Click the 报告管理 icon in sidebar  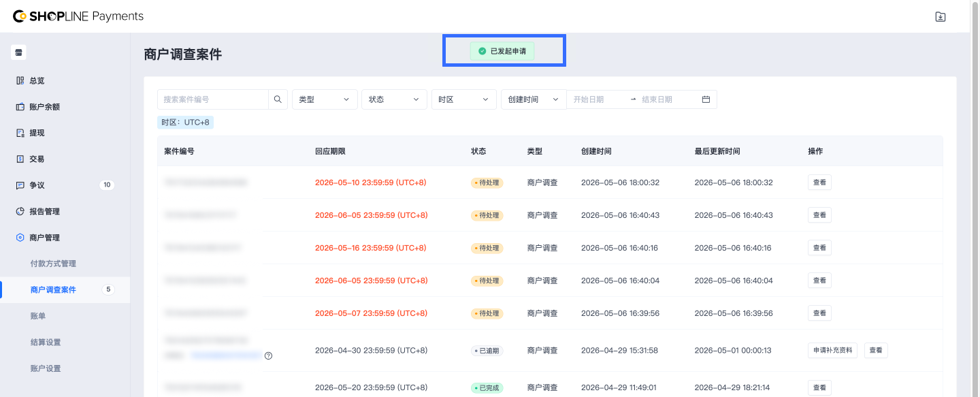[x=20, y=211]
